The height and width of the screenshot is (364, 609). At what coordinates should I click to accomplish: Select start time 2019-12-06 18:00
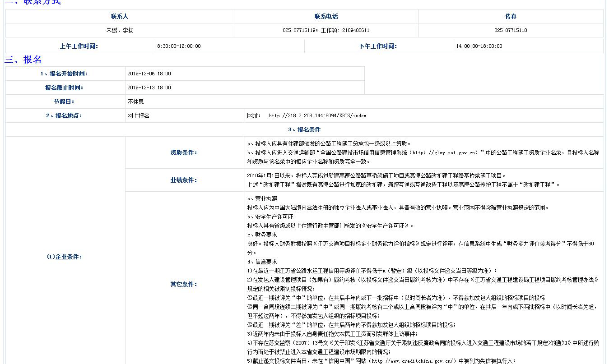click(x=149, y=74)
